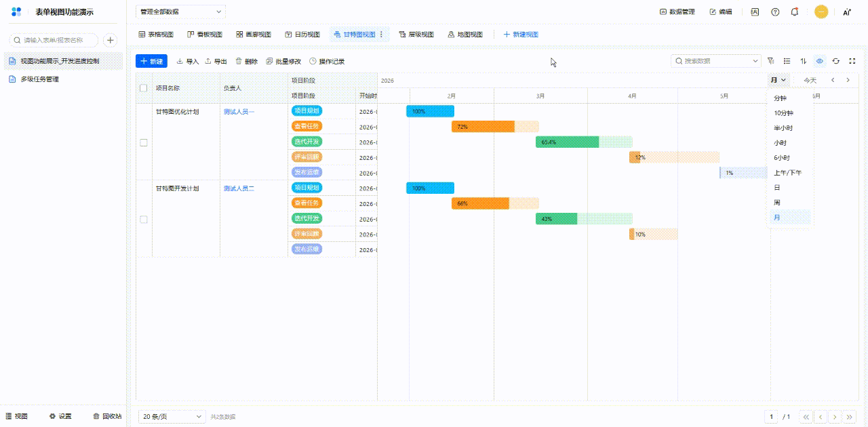
Task: Open 回收站 recycle bin
Action: 107,416
